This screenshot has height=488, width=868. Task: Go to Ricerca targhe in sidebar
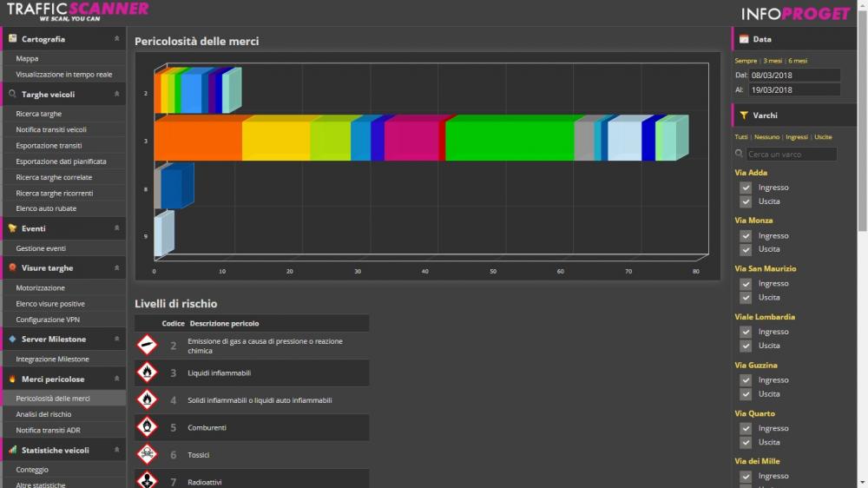39,114
